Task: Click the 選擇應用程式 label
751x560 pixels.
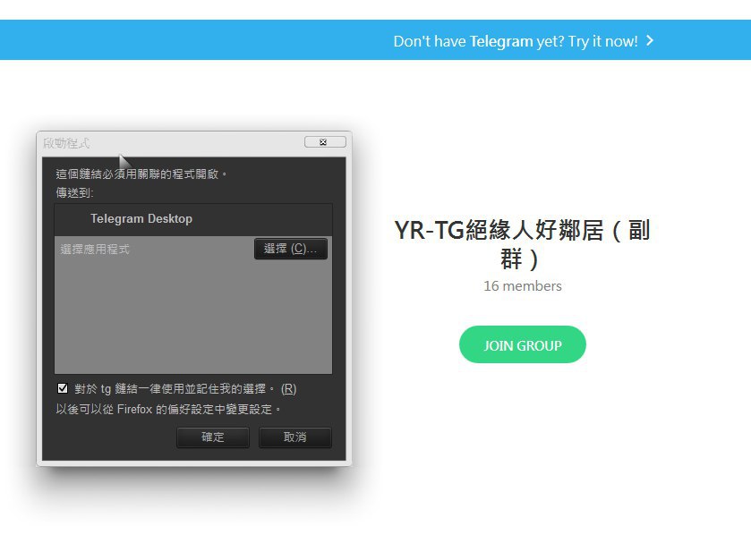Action: [95, 250]
